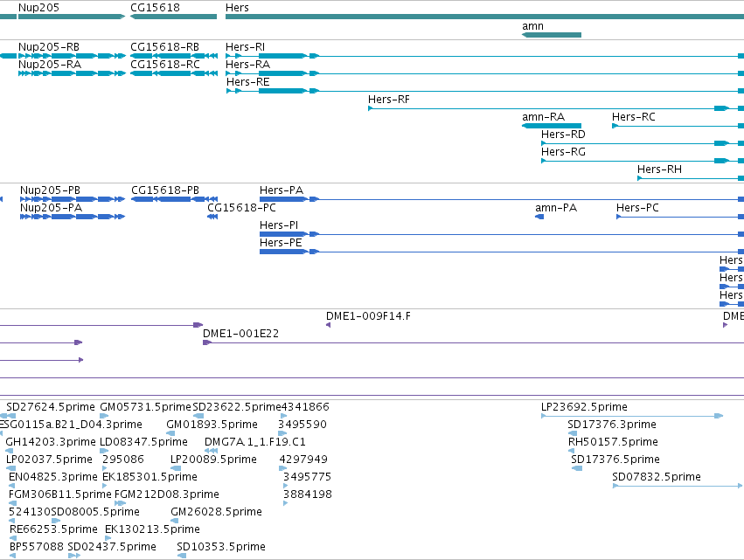Pick the Hers-PE protein feature
This screenshot has height=560, width=744.
pos(281,243)
